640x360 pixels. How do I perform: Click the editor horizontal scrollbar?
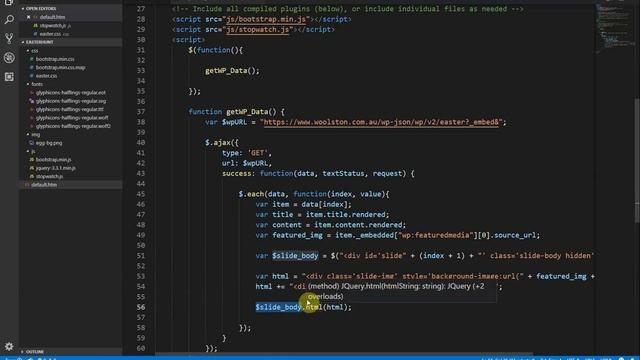[x=344, y=354]
